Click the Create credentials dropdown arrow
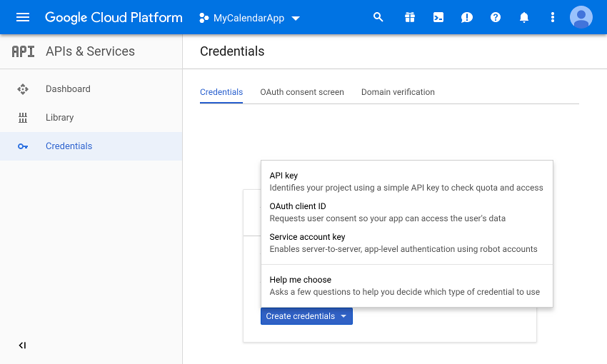Image resolution: width=607 pixels, height=364 pixels. point(343,316)
